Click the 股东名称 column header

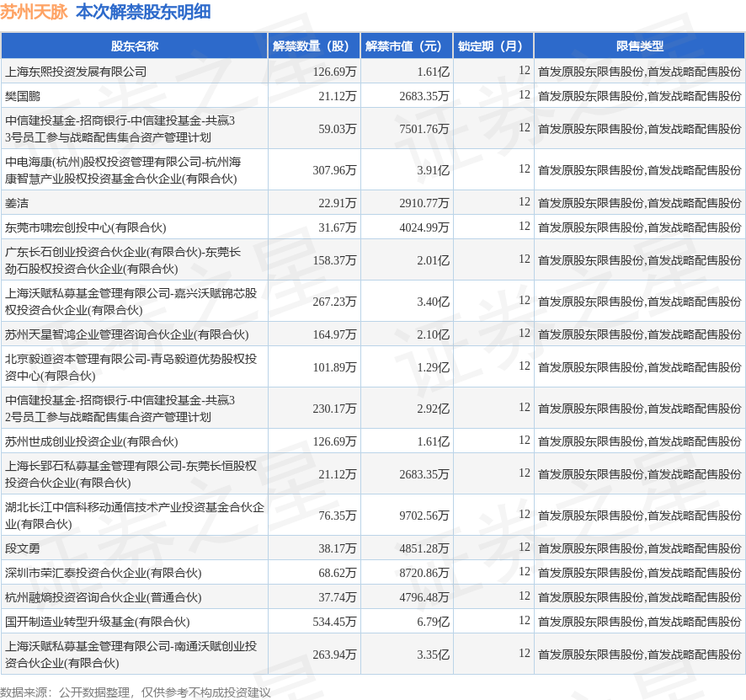tap(134, 46)
